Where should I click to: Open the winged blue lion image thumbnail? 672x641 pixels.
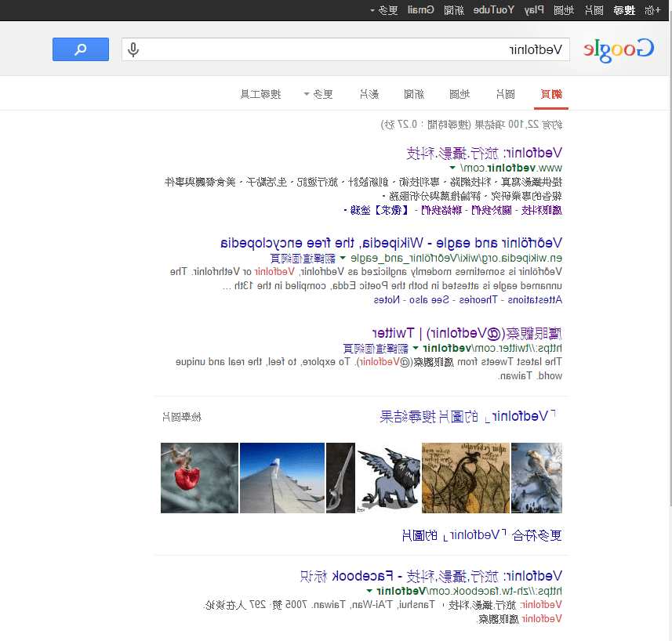click(x=389, y=478)
